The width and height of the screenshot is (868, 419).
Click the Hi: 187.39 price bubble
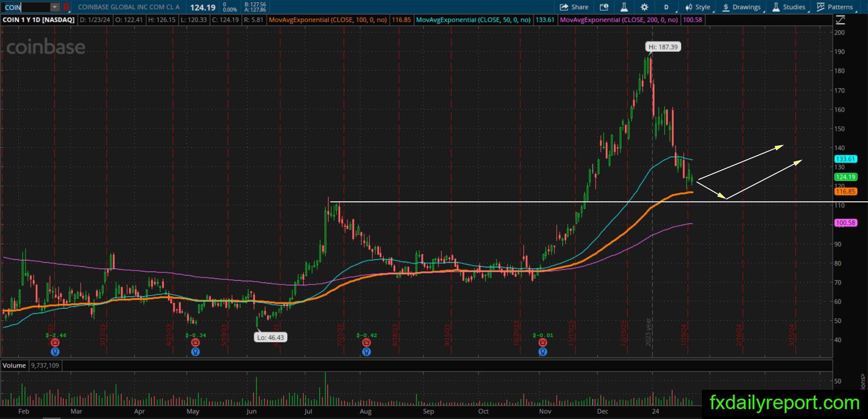[663, 47]
